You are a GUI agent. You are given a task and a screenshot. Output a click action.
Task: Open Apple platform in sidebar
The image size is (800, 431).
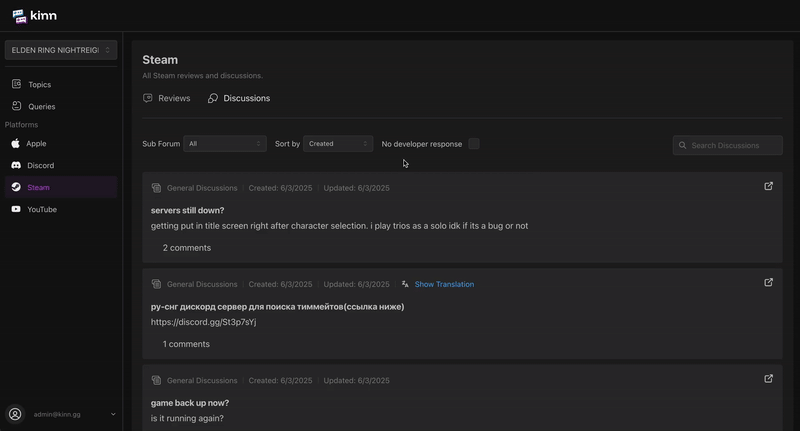(61, 143)
